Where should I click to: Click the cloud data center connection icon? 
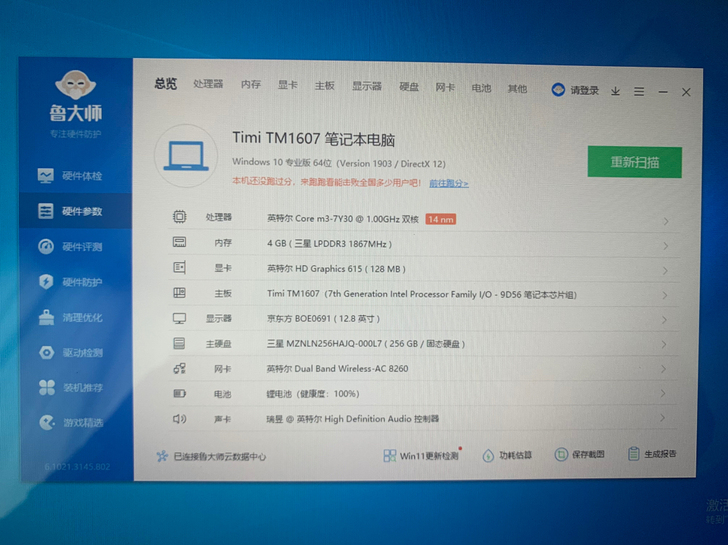(x=162, y=456)
